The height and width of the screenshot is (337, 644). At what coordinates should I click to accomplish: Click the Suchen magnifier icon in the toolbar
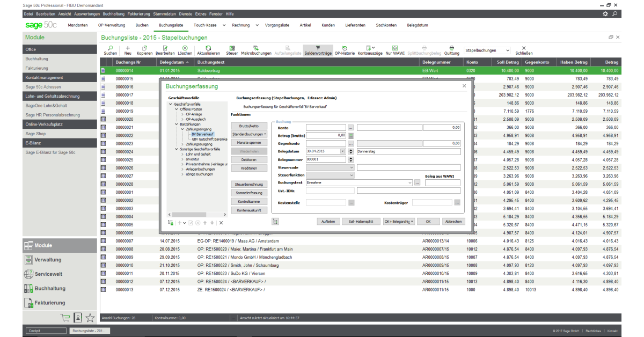pos(110,48)
